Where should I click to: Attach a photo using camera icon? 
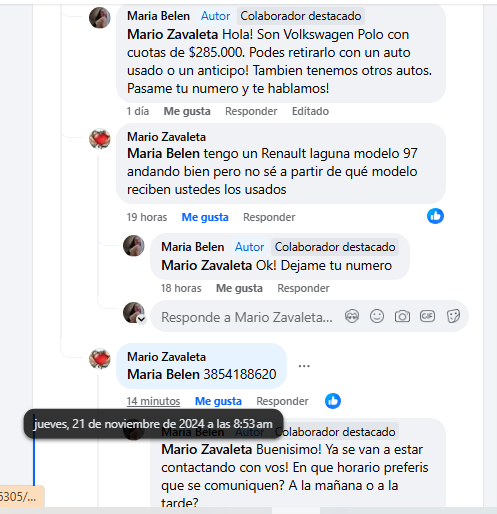pos(402,316)
